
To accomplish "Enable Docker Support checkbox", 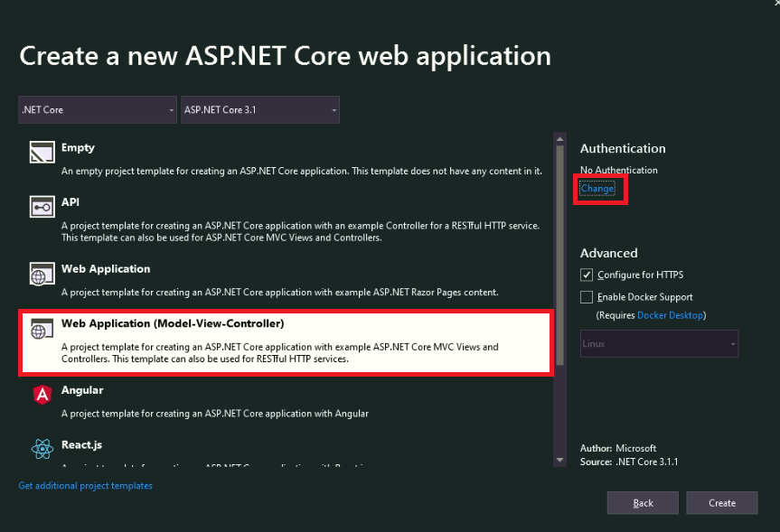I will [x=587, y=297].
